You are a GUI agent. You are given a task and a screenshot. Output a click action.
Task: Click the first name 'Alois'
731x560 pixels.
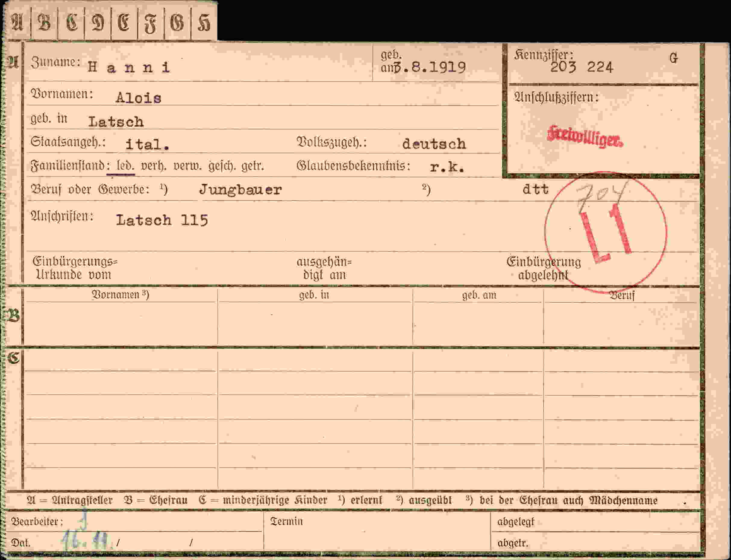coord(139,98)
